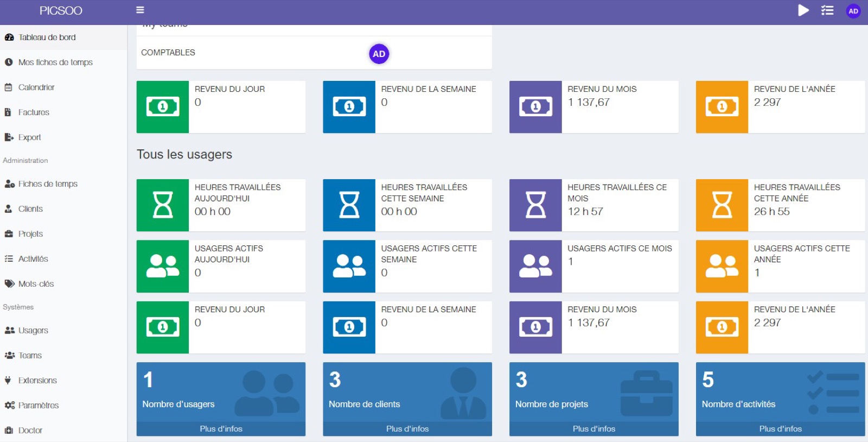Click the green hourglass icon for hours today
This screenshot has height=442, width=868.
[x=163, y=205]
